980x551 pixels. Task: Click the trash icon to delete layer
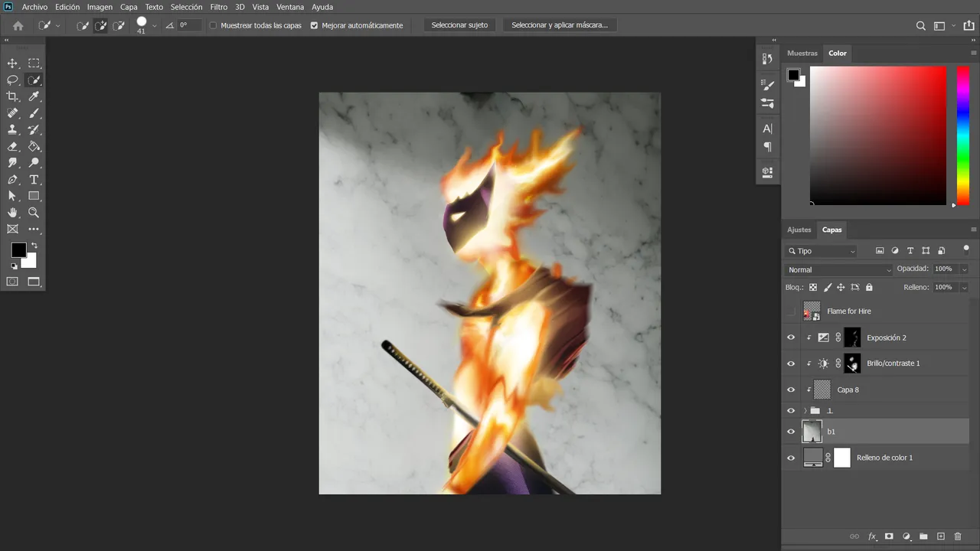coord(958,536)
